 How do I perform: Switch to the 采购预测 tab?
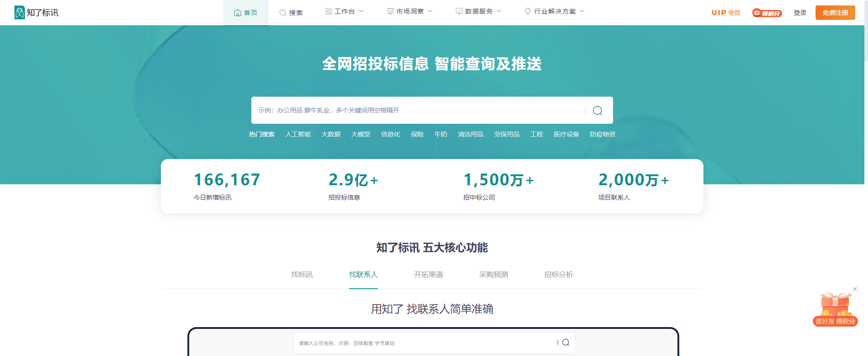click(x=494, y=275)
